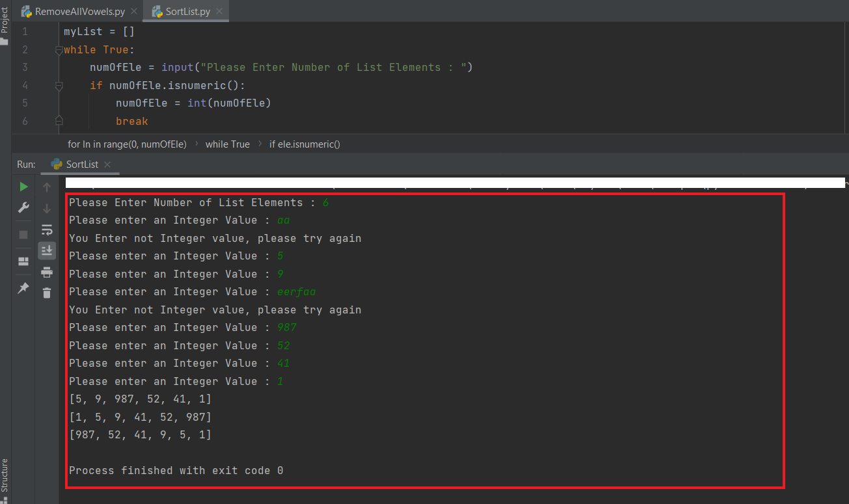Toggle soft-wrap in the console

point(46,229)
